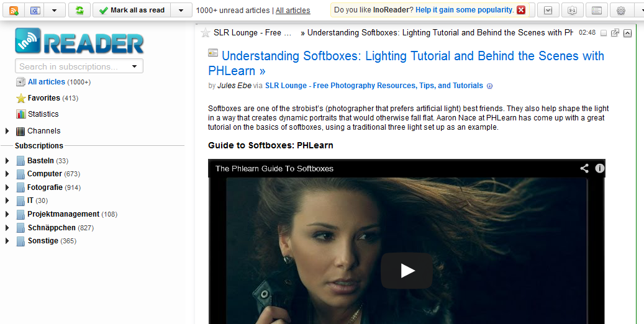Click the down-arrow box toolbar button

(x=548, y=11)
